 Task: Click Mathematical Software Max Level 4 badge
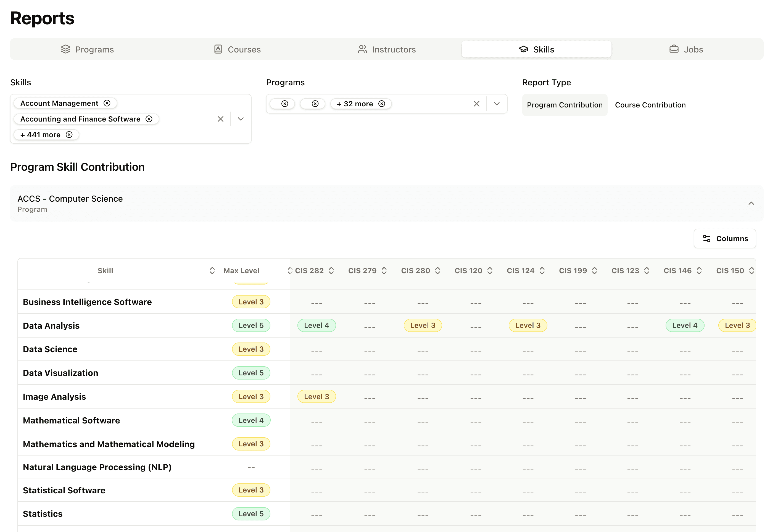(251, 420)
